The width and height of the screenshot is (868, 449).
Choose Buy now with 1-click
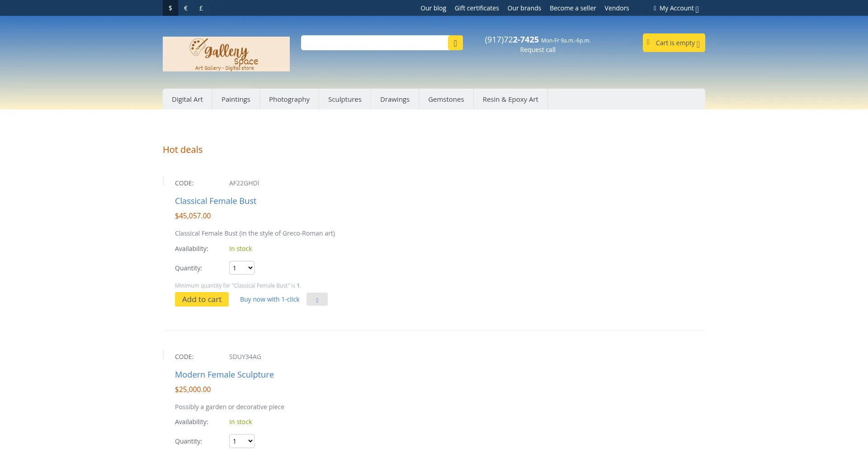[x=269, y=299]
